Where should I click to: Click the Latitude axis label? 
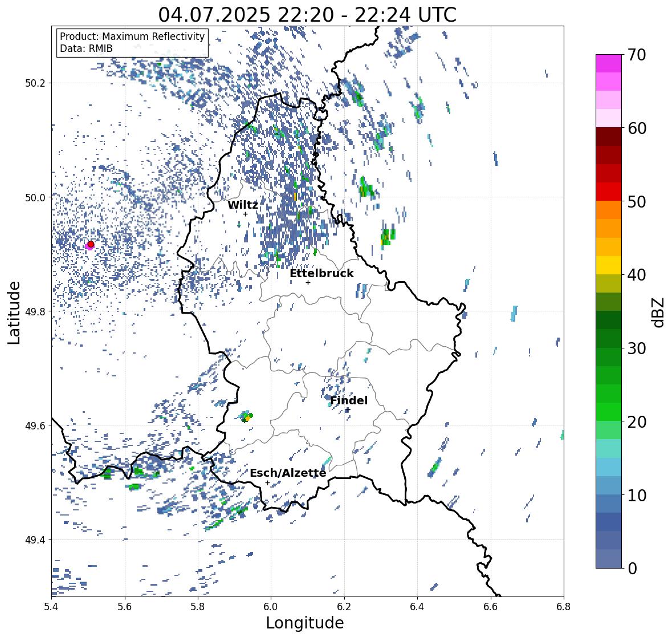[14, 313]
